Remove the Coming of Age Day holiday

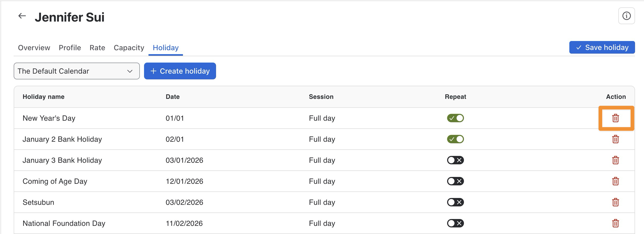pos(615,181)
